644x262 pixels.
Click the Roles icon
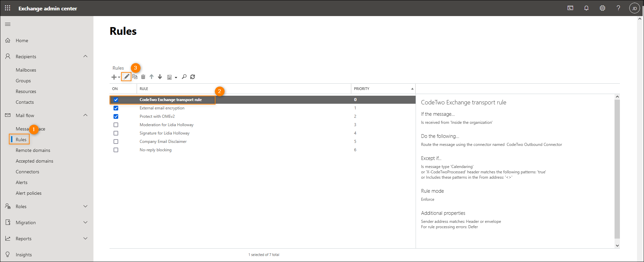pos(8,206)
